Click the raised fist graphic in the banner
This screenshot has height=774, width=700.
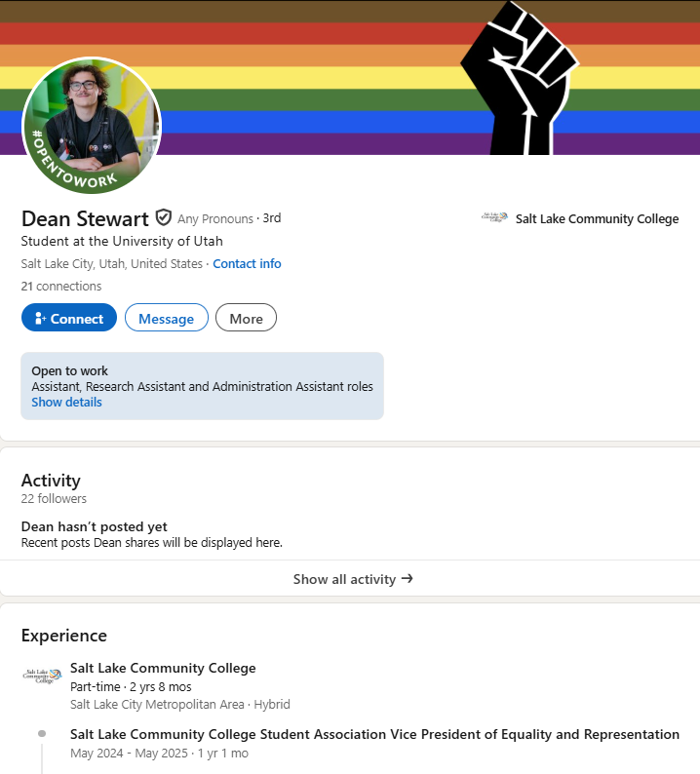(518, 78)
